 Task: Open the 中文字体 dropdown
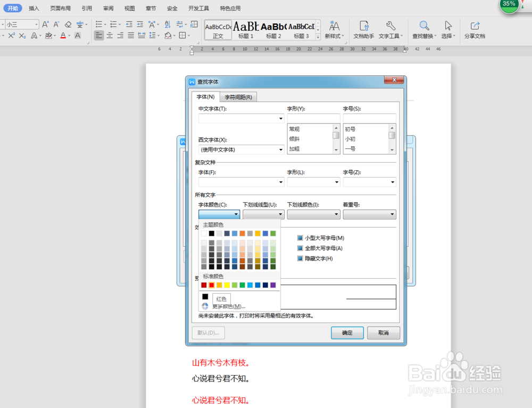281,118
